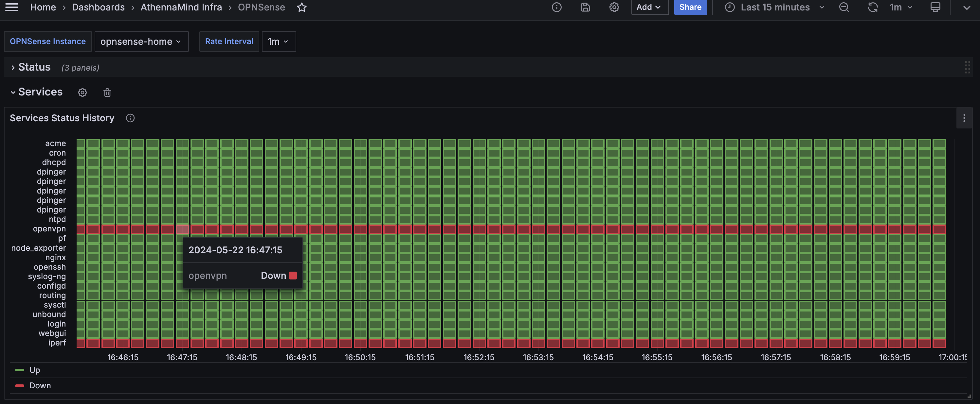This screenshot has height=404, width=980.
Task: Toggle the Up series in the legend
Action: [34, 370]
